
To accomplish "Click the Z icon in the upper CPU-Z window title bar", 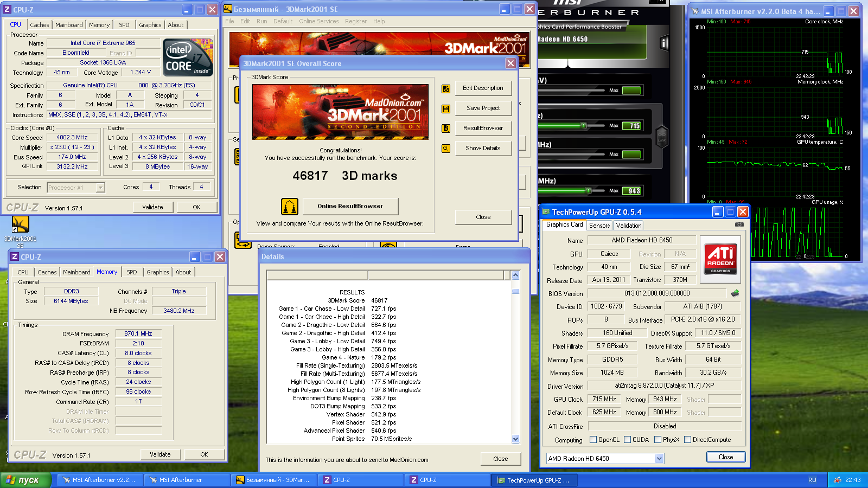I will (7, 10).
